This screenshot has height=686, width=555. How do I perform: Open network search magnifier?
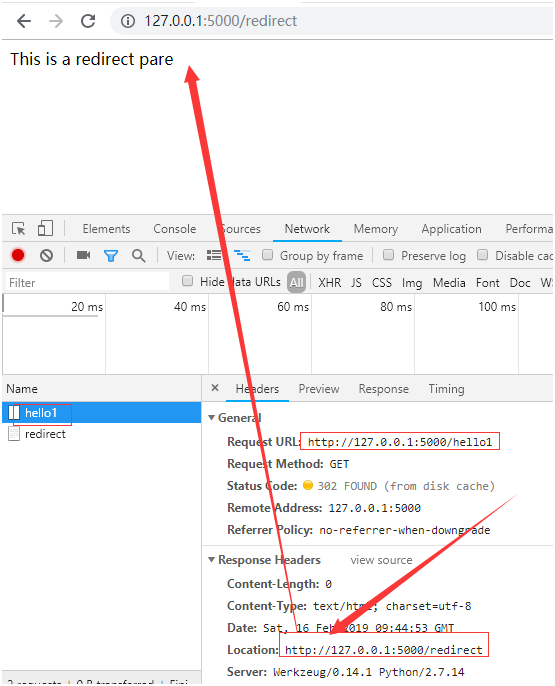coord(139,256)
